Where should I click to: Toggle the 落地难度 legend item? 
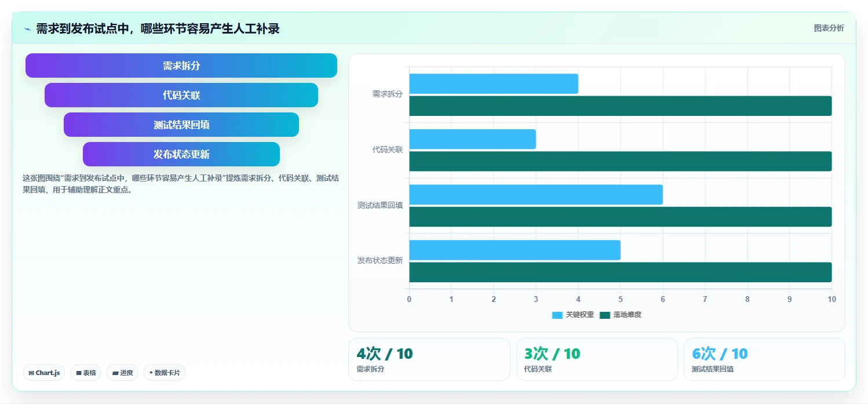pyautogui.click(x=621, y=315)
